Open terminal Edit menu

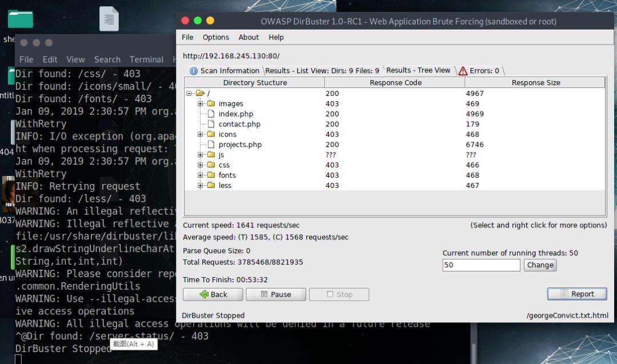[x=50, y=59]
